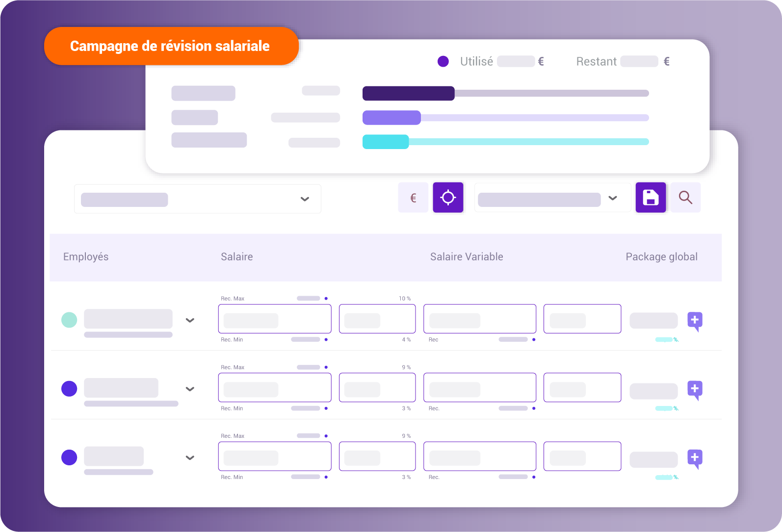Expand the second employee row chevron
The width and height of the screenshot is (782, 532).
tap(190, 389)
